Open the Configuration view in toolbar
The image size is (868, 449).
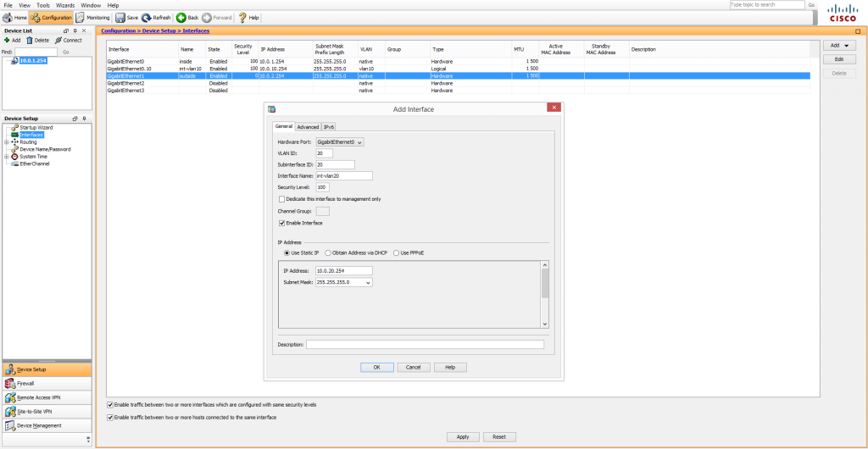click(x=51, y=18)
